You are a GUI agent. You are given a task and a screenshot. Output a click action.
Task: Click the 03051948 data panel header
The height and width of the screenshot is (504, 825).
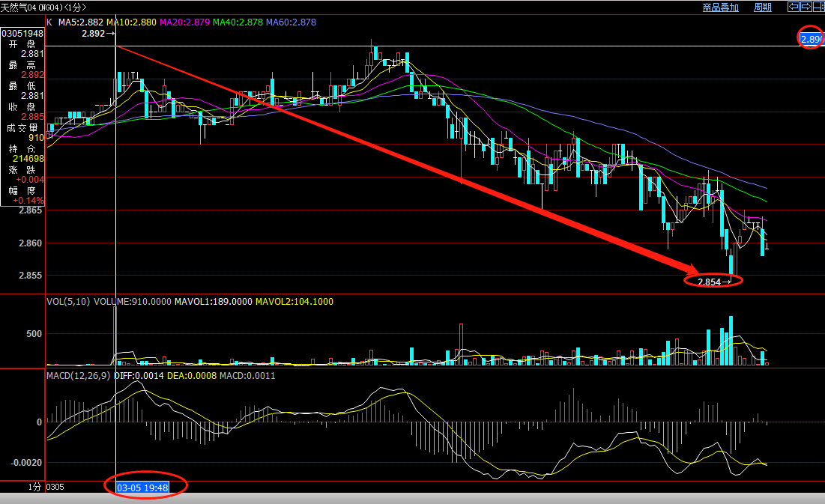pyautogui.click(x=22, y=34)
